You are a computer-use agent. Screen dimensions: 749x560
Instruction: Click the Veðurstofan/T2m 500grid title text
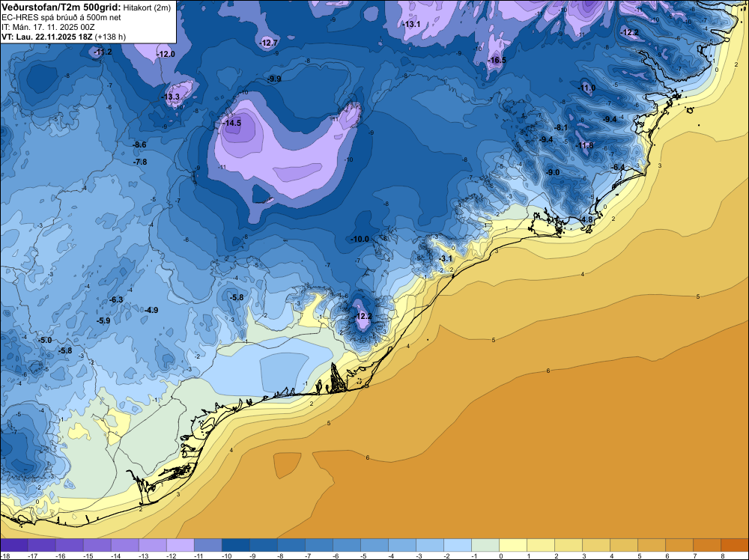[60, 7]
